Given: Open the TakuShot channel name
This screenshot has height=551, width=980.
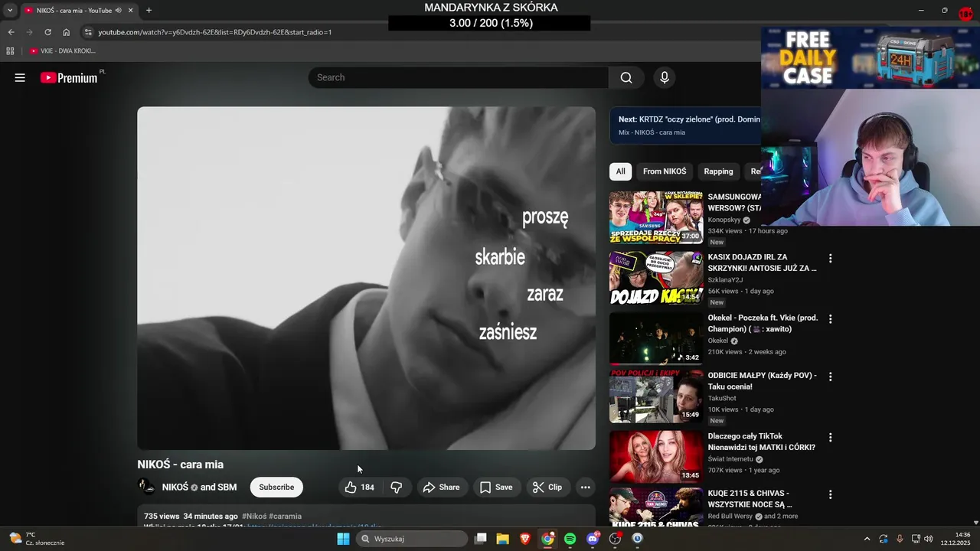Looking at the screenshot, I should pos(722,399).
